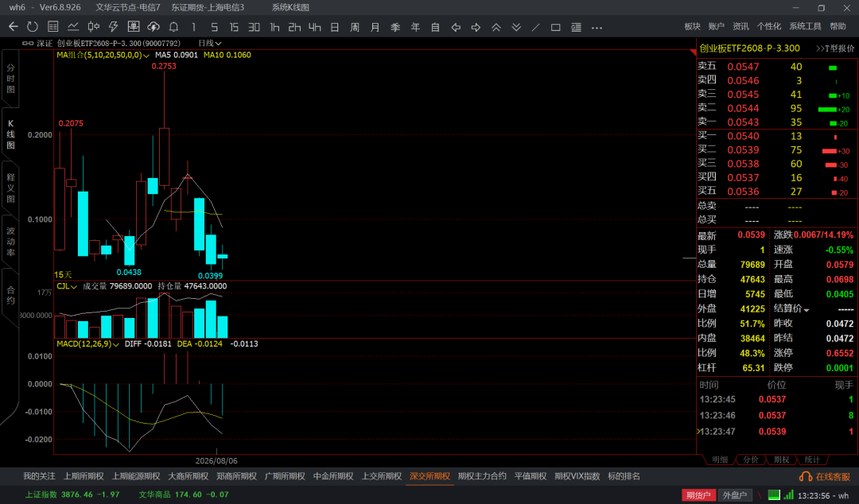
Task: Open the quote list table icon
Action: tap(53, 26)
